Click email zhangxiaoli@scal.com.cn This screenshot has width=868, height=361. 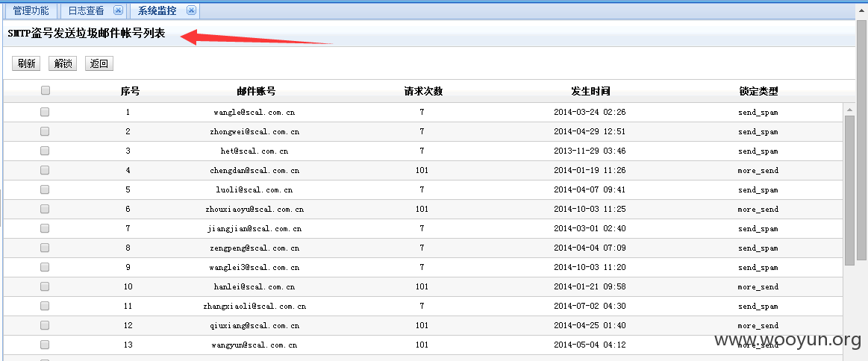(x=254, y=306)
